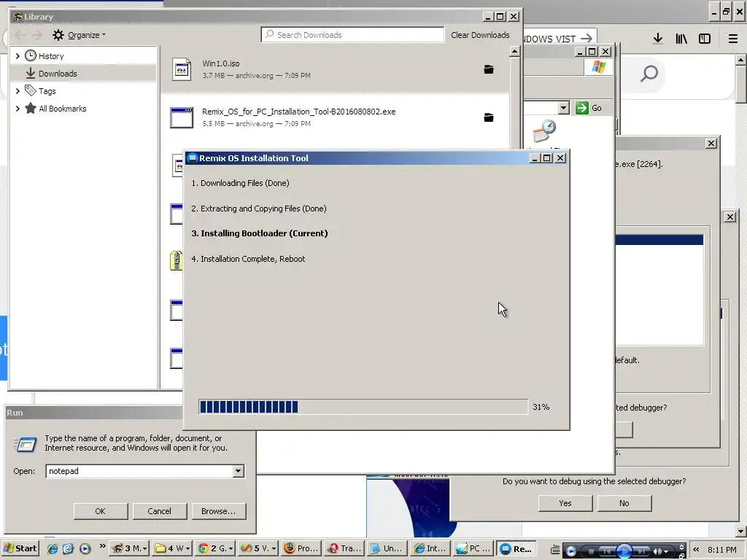Open the address bar dropdown beside Go
This screenshot has width=747, height=560.
click(x=564, y=108)
